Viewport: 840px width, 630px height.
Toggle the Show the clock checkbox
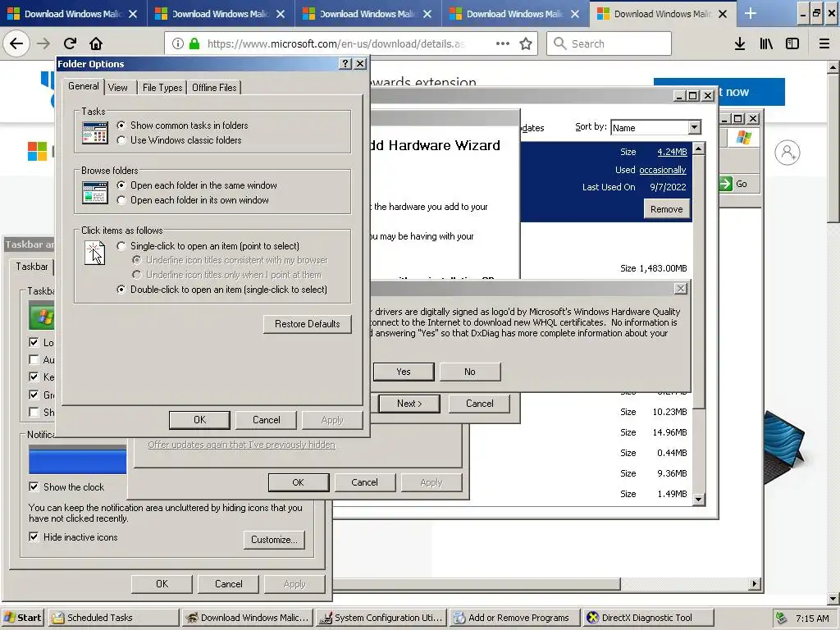[34, 486]
